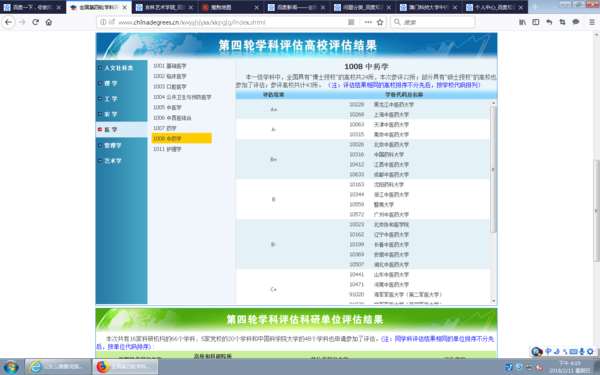
Task: Click the Sogou input method logo icon
Action: [x=537, y=351]
